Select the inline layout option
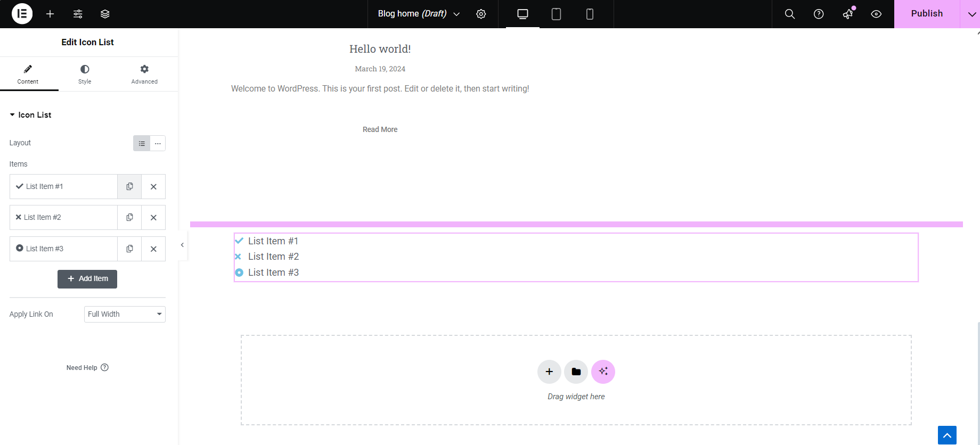Viewport: 980px width, 445px height. click(x=158, y=143)
